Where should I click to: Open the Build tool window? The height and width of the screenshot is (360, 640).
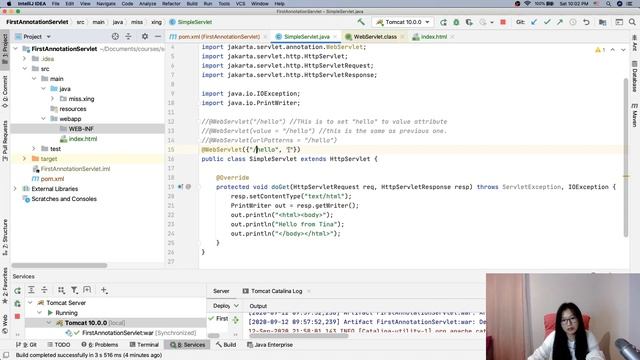226,345
